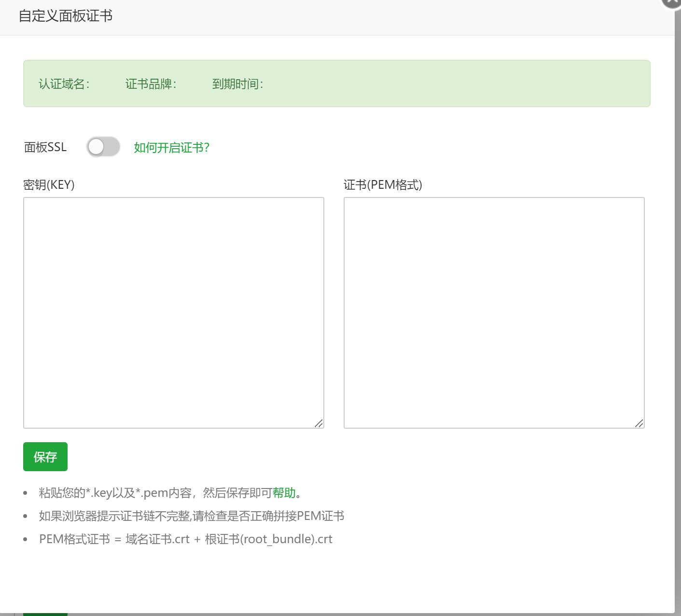Image resolution: width=681 pixels, height=616 pixels.
Task: Click the 认证域名 label in the green banner
Action: point(64,84)
